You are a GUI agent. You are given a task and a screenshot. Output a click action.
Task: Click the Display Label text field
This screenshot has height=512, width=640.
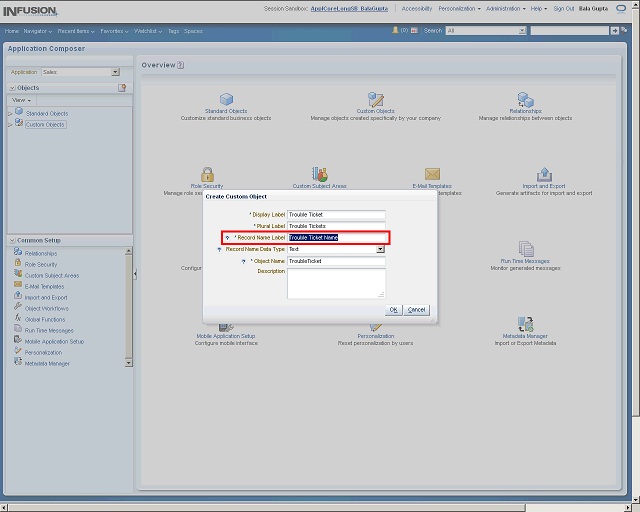coord(336,215)
